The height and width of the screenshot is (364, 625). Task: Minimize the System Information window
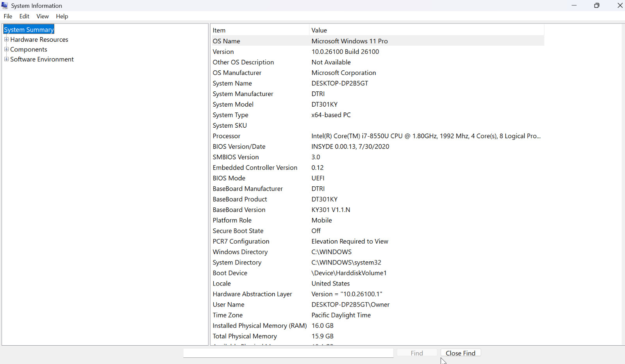tap(574, 5)
